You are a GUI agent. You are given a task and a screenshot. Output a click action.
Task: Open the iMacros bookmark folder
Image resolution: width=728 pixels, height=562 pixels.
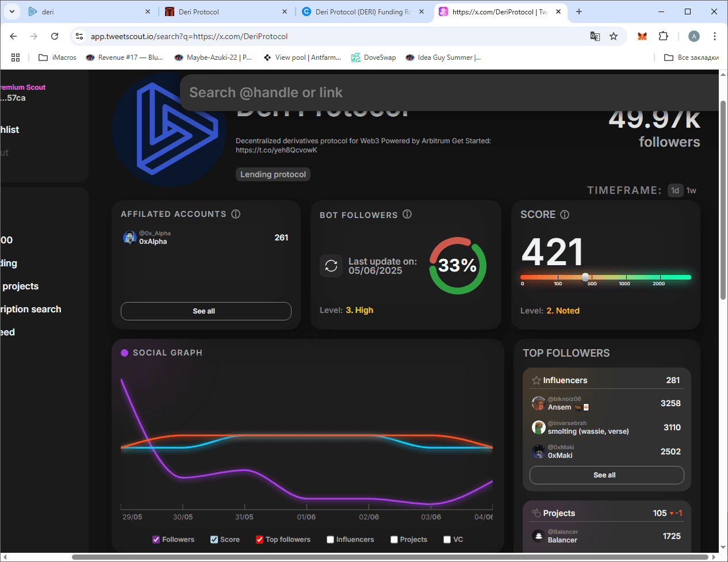tap(58, 58)
